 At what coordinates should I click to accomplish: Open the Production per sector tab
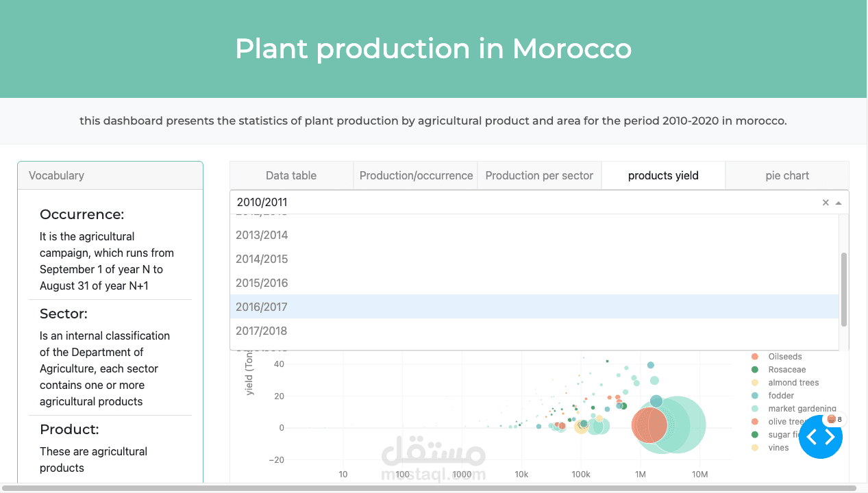tap(539, 175)
